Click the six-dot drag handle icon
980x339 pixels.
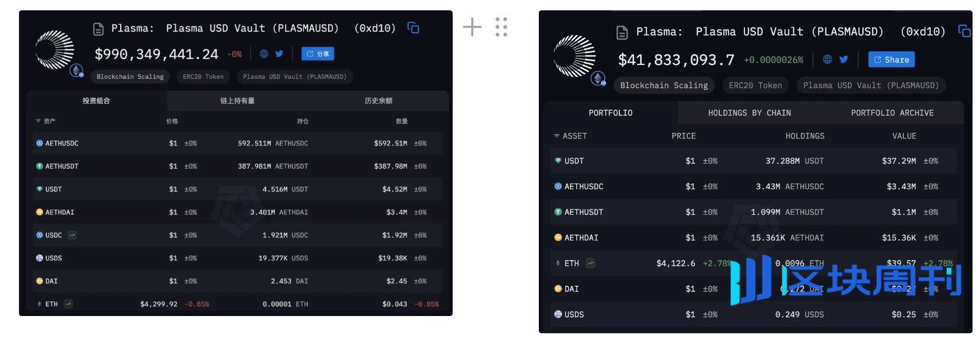[x=501, y=26]
